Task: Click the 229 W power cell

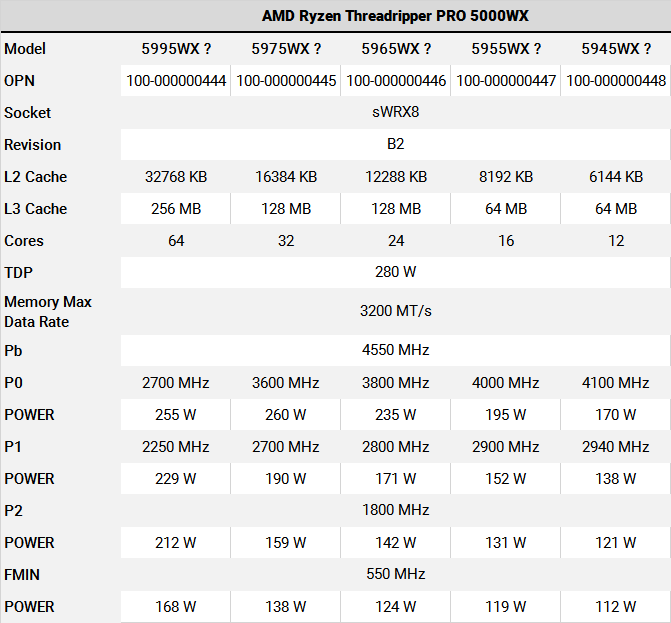Action: coord(176,479)
